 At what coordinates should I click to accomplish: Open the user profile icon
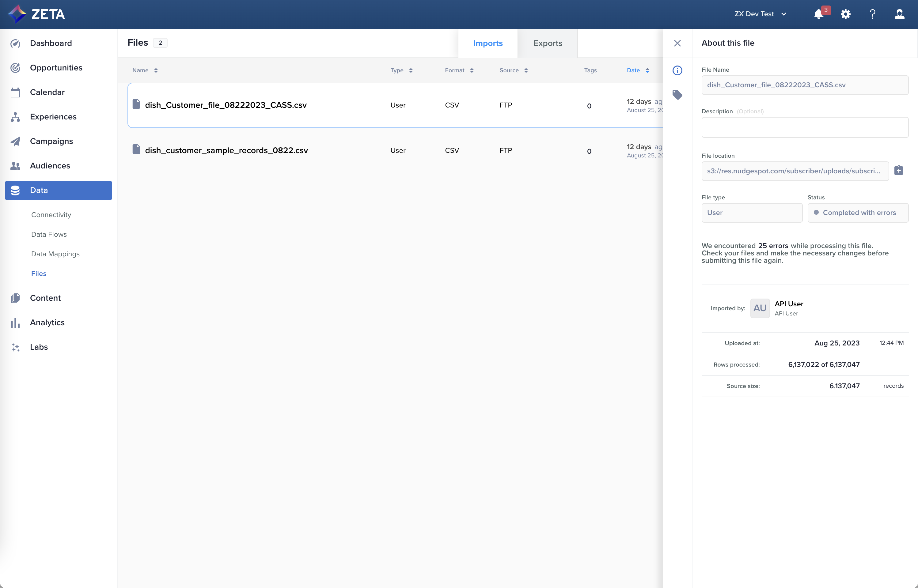click(899, 14)
